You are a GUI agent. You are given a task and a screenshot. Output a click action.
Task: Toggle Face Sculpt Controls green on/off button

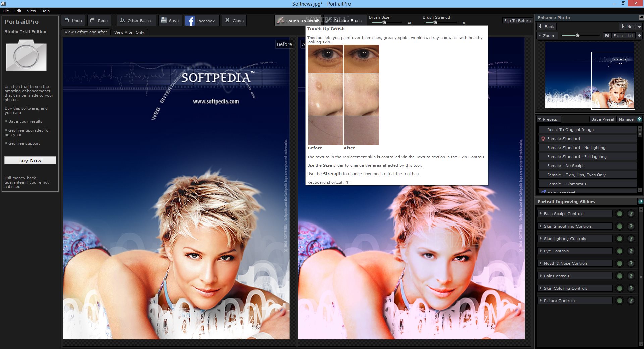(x=620, y=214)
